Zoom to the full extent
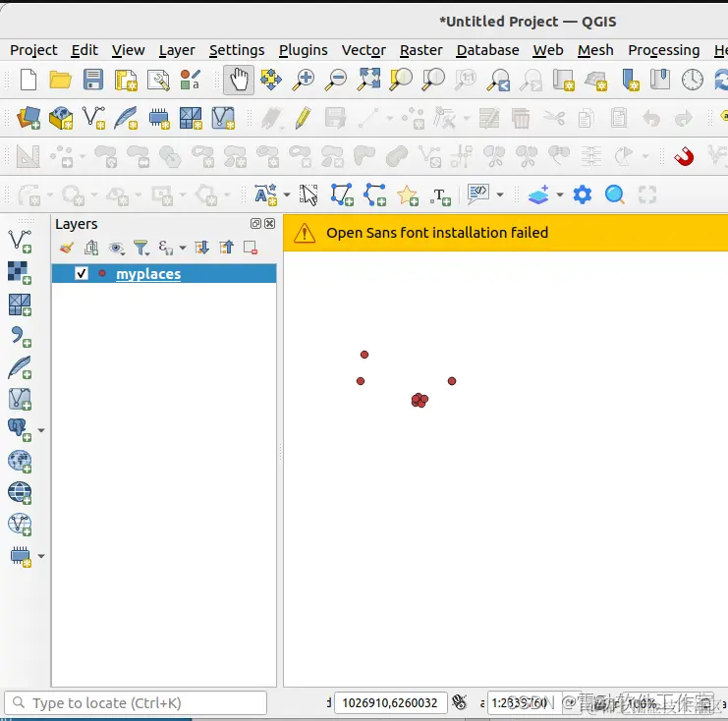Viewport: 728px width, 721px height. point(368,80)
